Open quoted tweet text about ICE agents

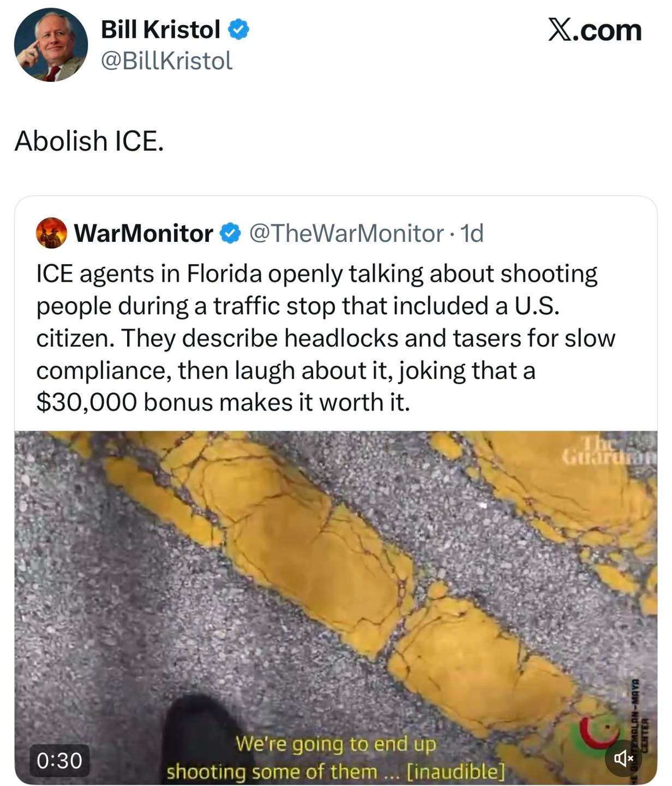pos(325,338)
